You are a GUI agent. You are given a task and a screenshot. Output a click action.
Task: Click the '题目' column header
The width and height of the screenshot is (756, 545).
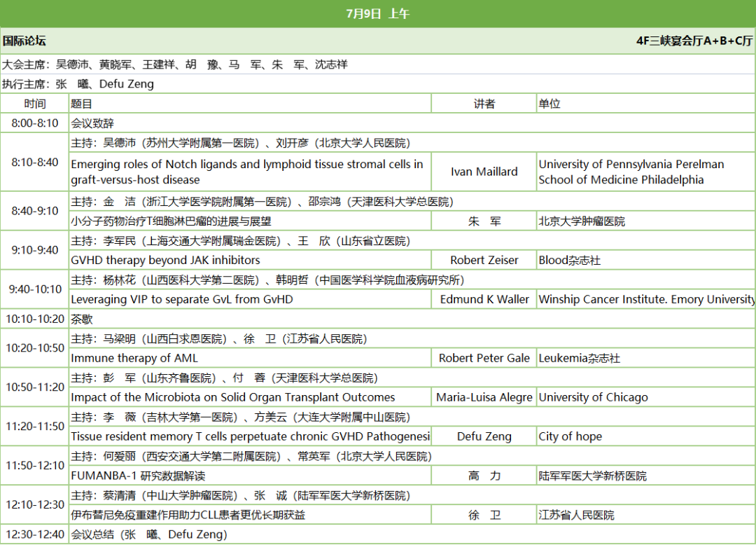point(250,104)
